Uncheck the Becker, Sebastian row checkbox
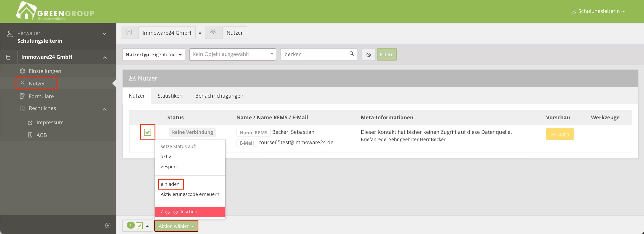Screen dimensions: 644x234 pyautogui.click(x=147, y=132)
